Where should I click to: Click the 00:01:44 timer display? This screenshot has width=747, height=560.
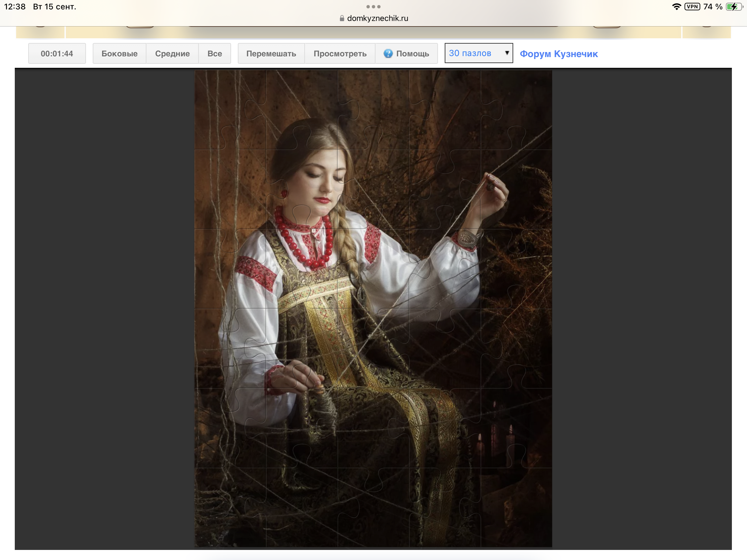57,53
